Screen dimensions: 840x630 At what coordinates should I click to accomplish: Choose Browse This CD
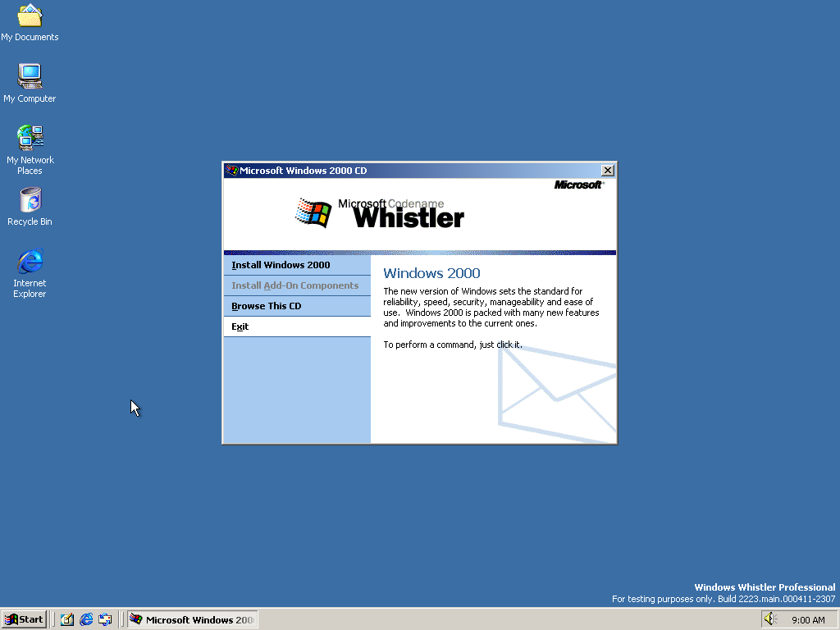point(297,306)
